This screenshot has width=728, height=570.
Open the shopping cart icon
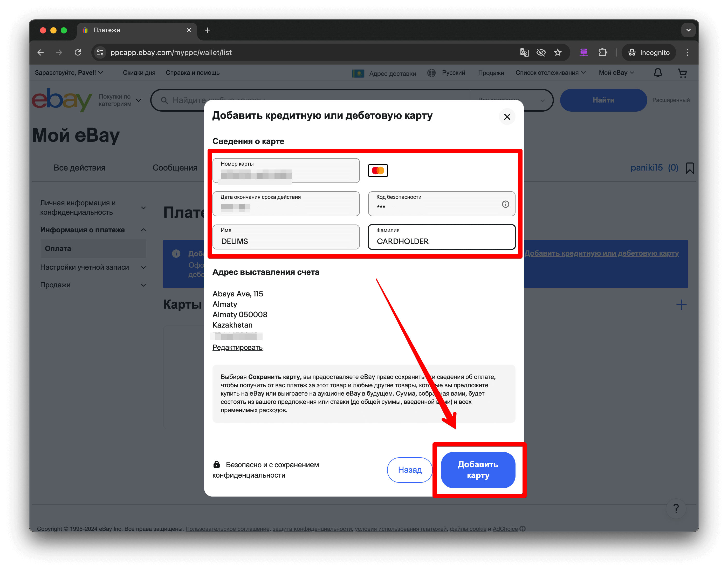pyautogui.click(x=682, y=73)
